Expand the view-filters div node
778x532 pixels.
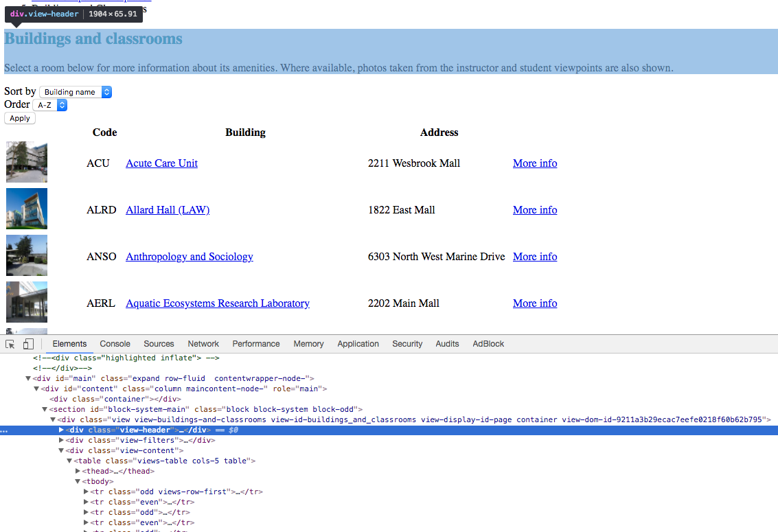61,440
